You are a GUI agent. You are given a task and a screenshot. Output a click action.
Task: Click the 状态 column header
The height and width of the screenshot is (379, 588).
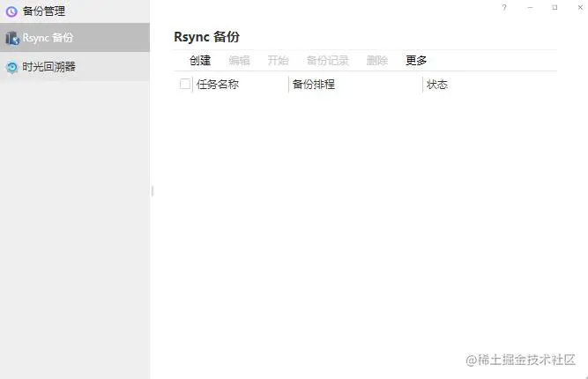[x=437, y=85]
